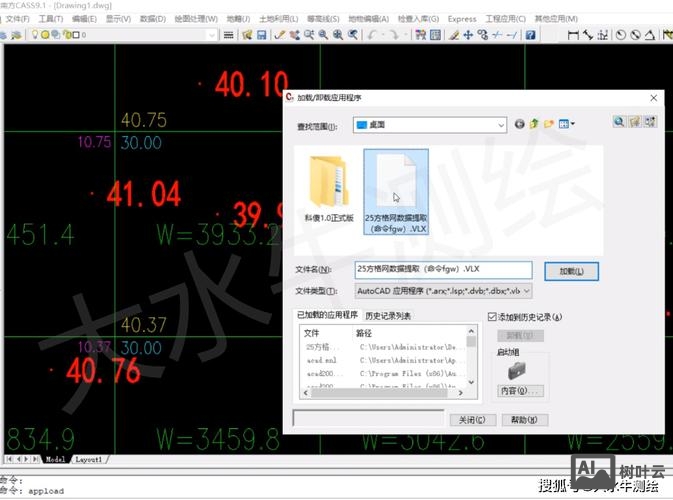673x500 pixels.
Task: Click the Find file magnifier icon in dialog
Action: click(x=619, y=122)
